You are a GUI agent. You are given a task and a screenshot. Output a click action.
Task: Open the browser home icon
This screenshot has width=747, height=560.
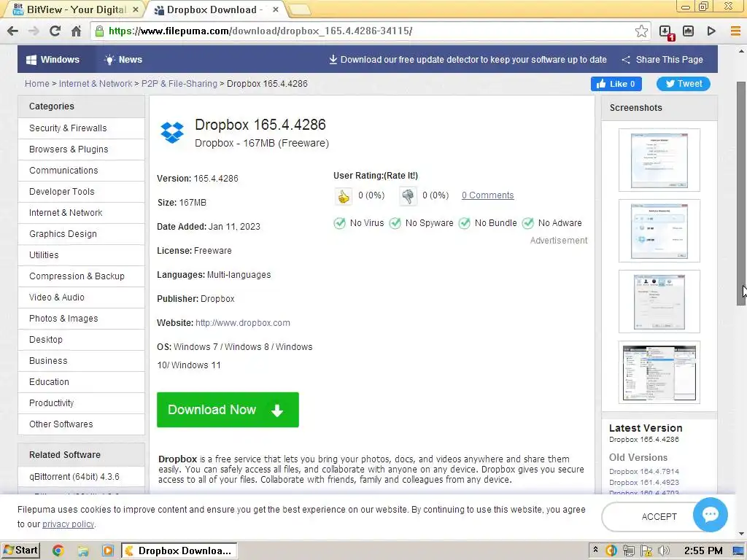[x=76, y=31]
